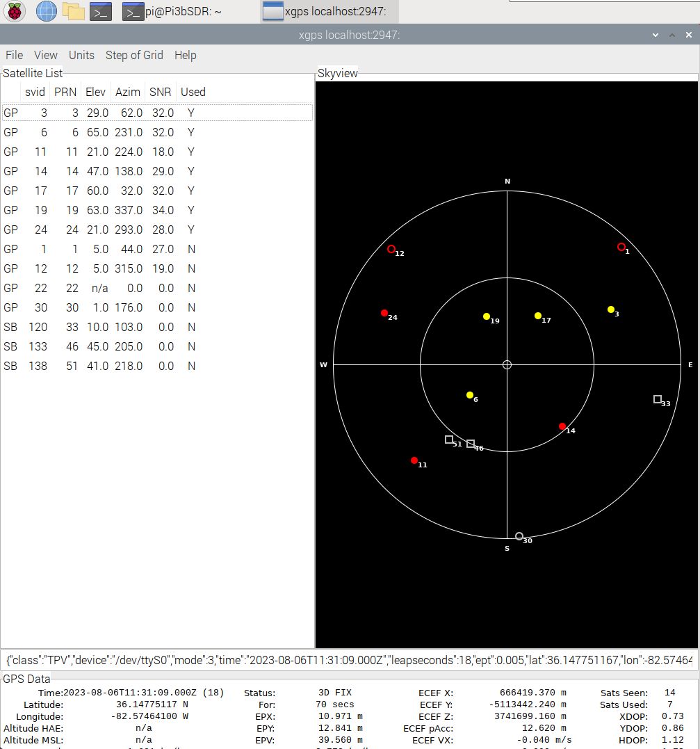This screenshot has width=700, height=749.
Task: Select GP satellite row svid 1
Action: [157, 250]
